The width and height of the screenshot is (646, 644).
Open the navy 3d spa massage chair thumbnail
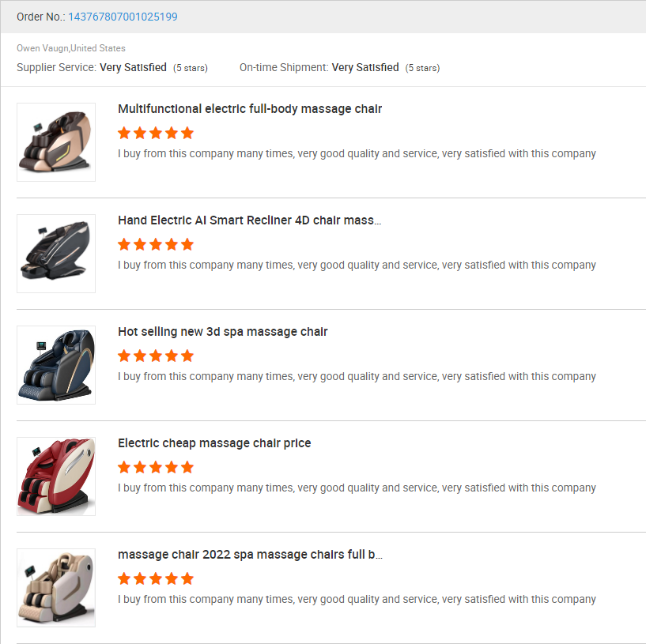pyautogui.click(x=56, y=365)
